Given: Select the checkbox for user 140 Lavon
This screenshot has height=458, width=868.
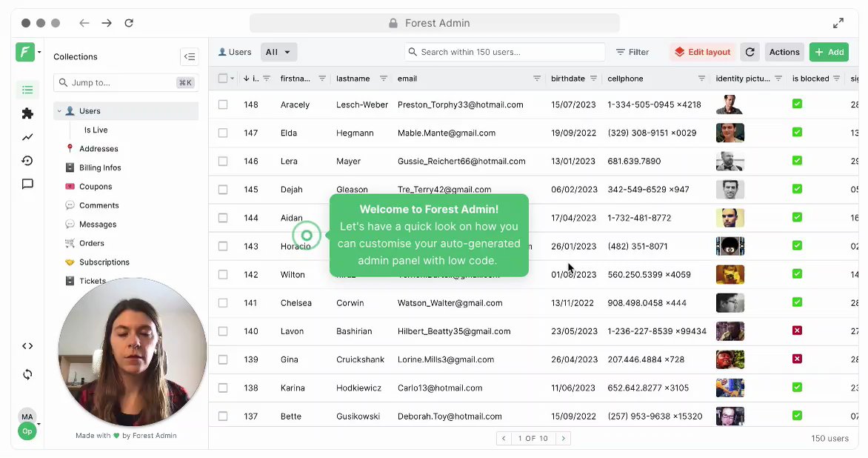Looking at the screenshot, I should (222, 331).
